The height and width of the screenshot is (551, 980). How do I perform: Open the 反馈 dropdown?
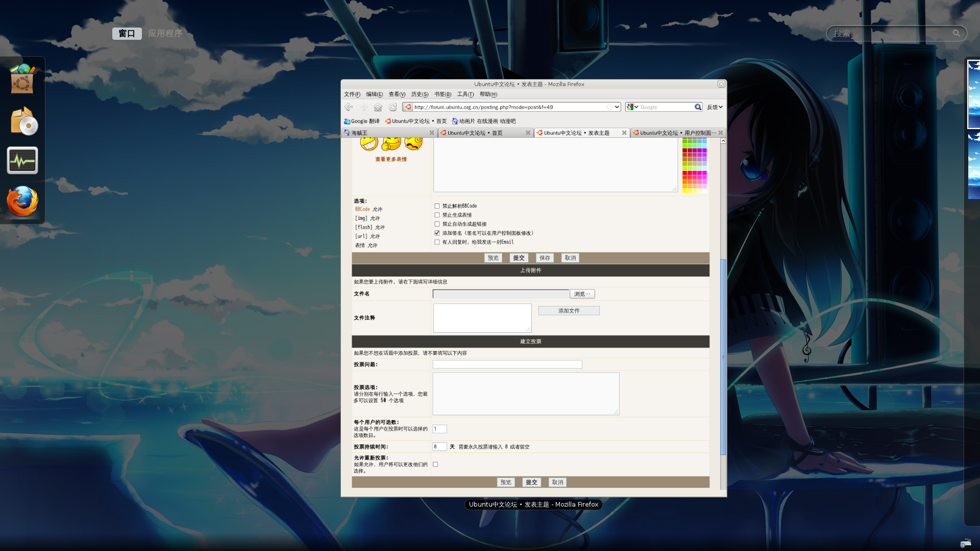click(715, 107)
